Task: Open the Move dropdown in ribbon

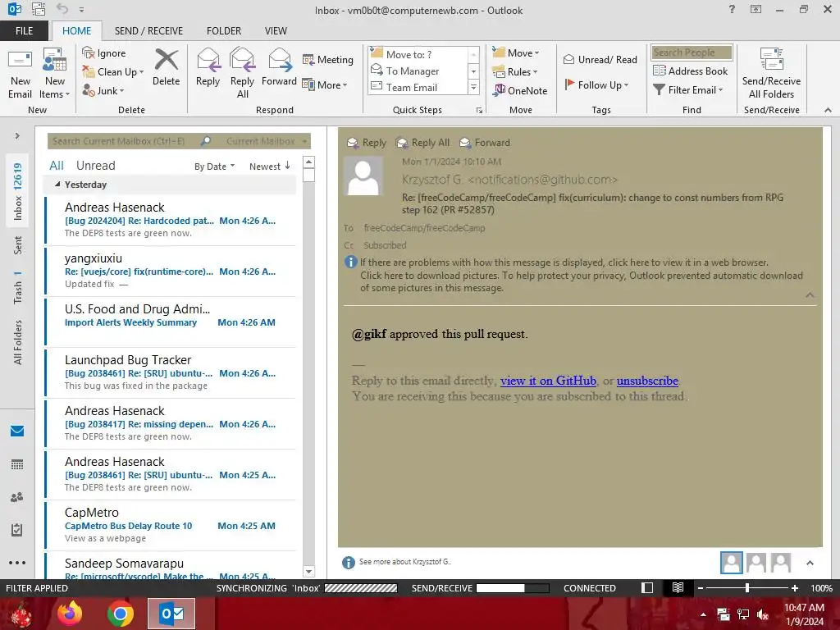Action: click(516, 53)
